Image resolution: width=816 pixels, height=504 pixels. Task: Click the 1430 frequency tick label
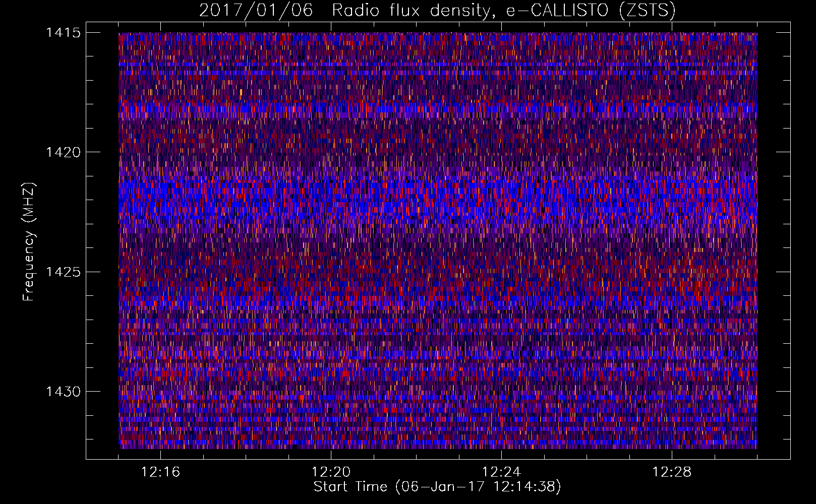[x=63, y=392]
